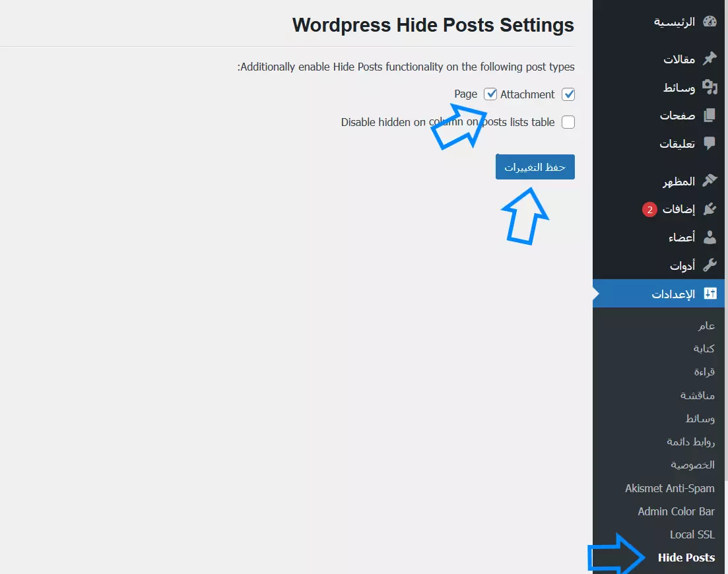This screenshot has width=728, height=574.
Task: Go to قراءة reading settings submenu
Action: tap(704, 371)
